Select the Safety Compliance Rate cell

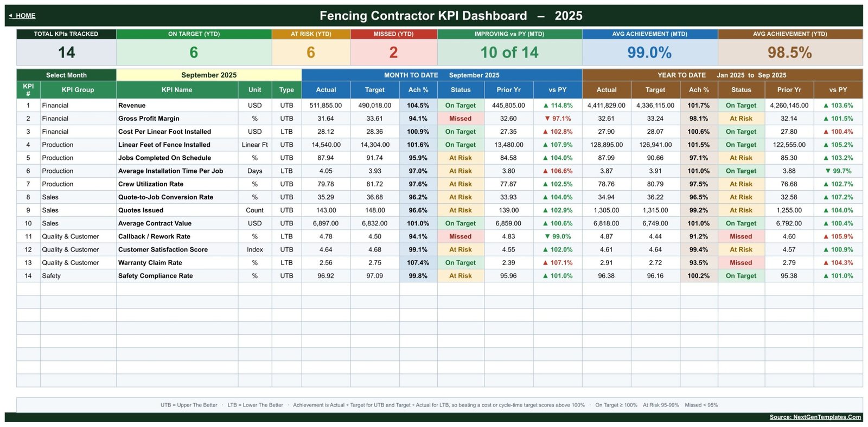177,276
